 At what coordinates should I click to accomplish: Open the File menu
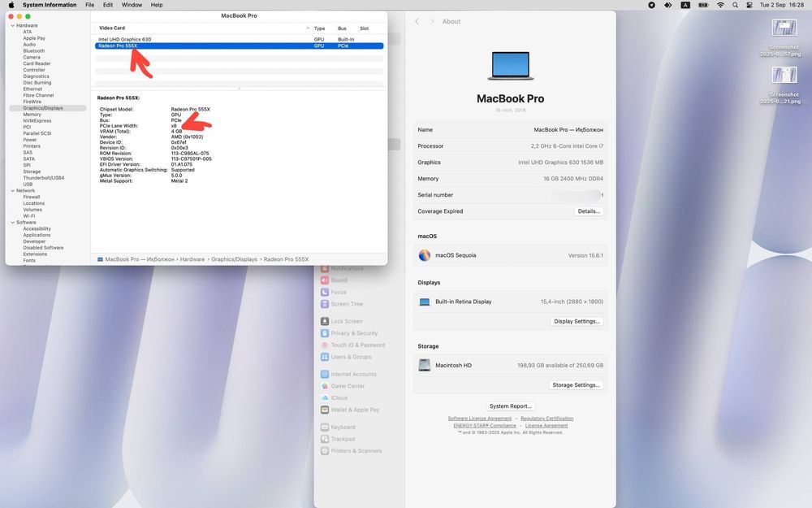89,5
